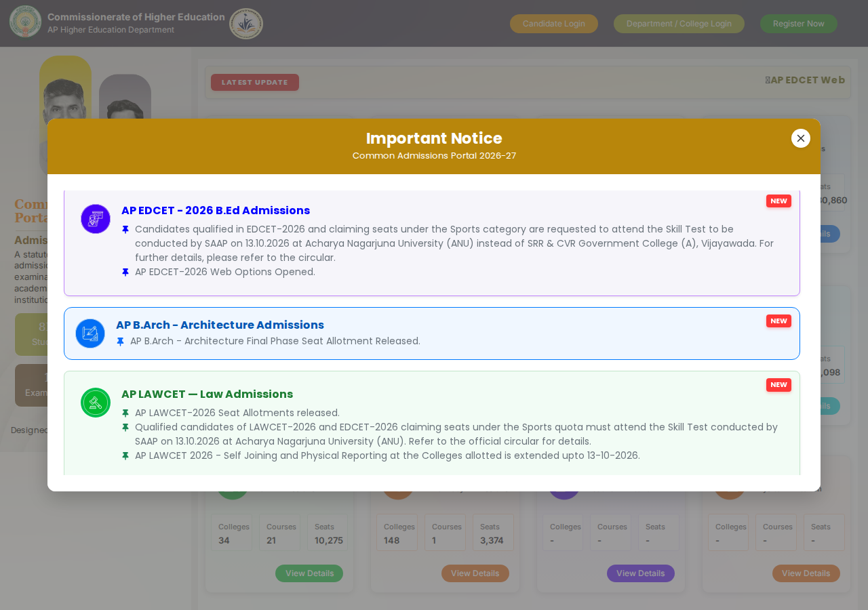Viewport: 868px width, 610px height.
Task: Open the 'AP B.Arch - Architecture Admissions' heading
Action: coord(220,325)
